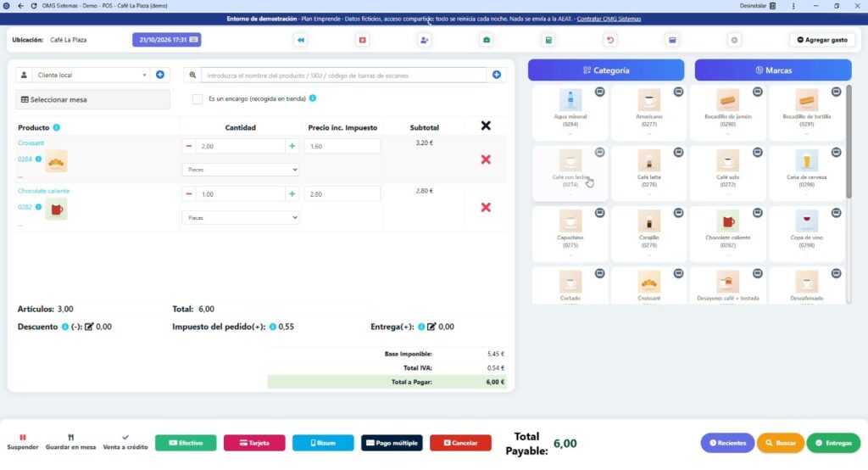Click round badge icon on Agua mineral card
The width and height of the screenshot is (868, 470).
(599, 92)
